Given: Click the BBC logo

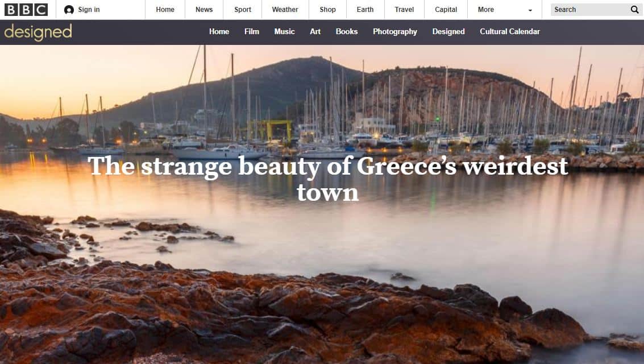Looking at the screenshot, I should pyautogui.click(x=26, y=10).
